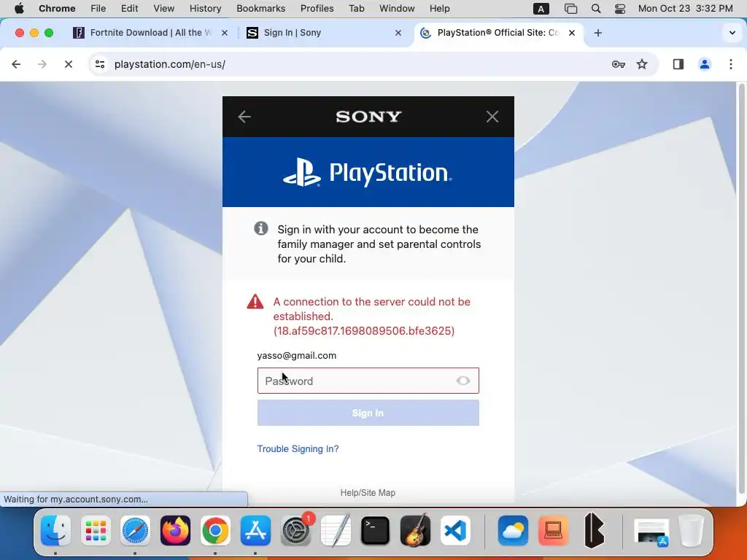Open Control Center icon
This screenshot has width=747, height=560.
point(620,9)
